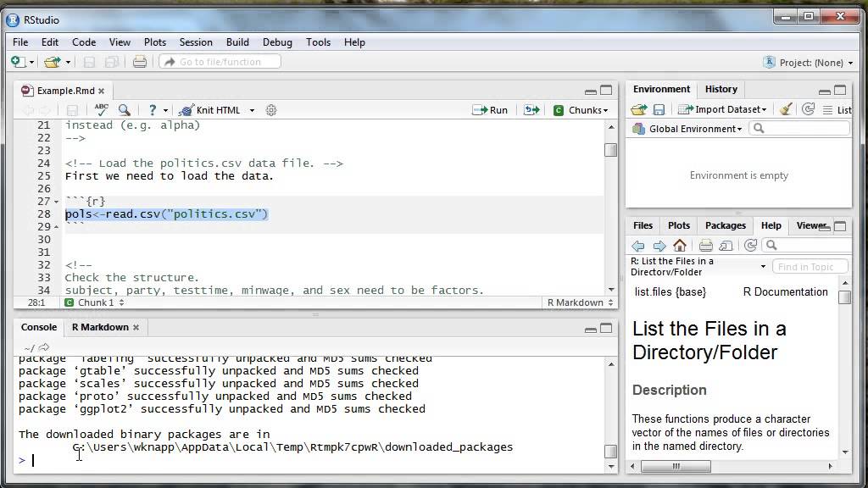
Task: Switch to the Console tab
Action: point(39,327)
